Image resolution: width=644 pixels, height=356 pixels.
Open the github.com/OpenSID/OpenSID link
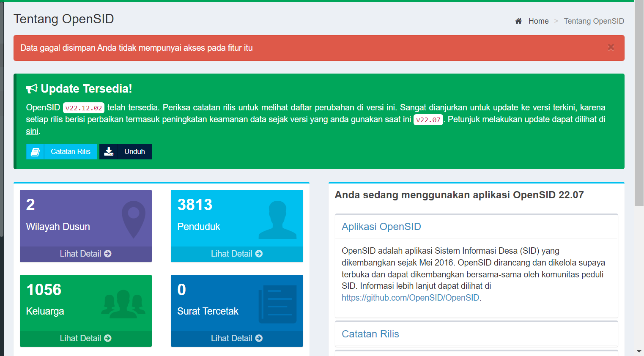click(411, 298)
